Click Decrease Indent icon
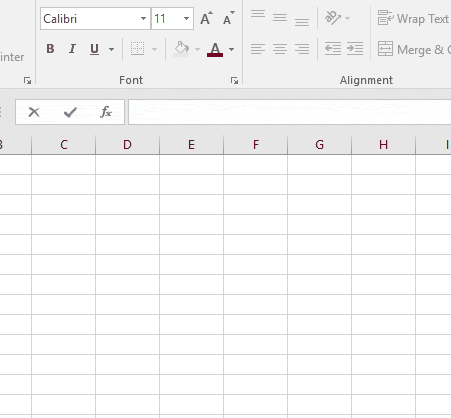451x418 pixels. point(333,49)
